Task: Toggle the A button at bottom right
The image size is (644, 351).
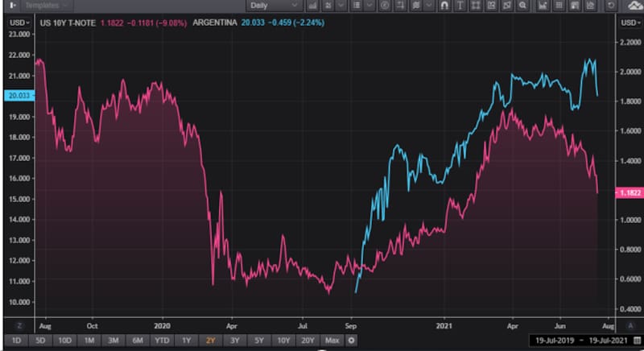Action: pos(630,324)
